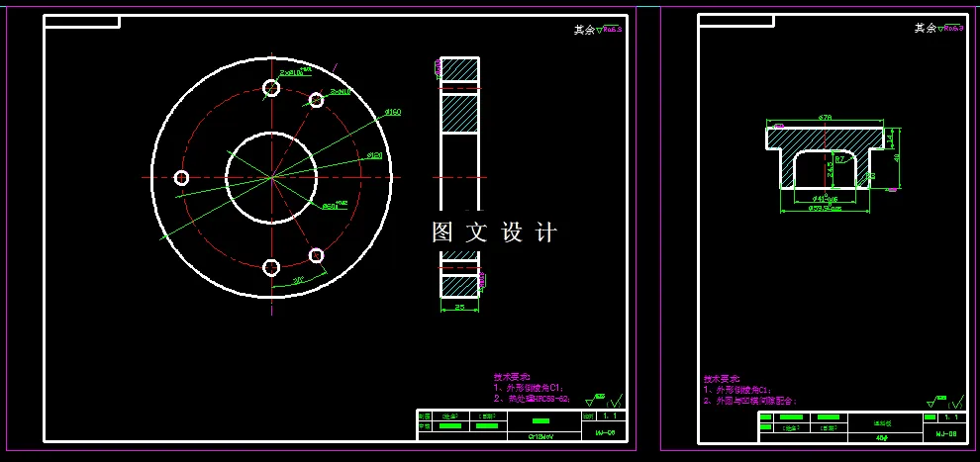This screenshot has height=462, width=980.
Task: Select note line 2 in right drawing's requirements
Action: tap(750, 401)
